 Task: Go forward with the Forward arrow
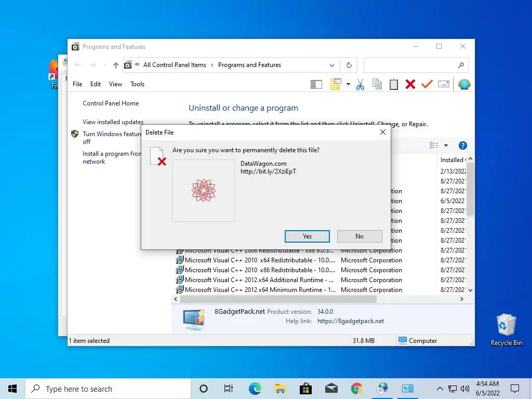[x=92, y=65]
